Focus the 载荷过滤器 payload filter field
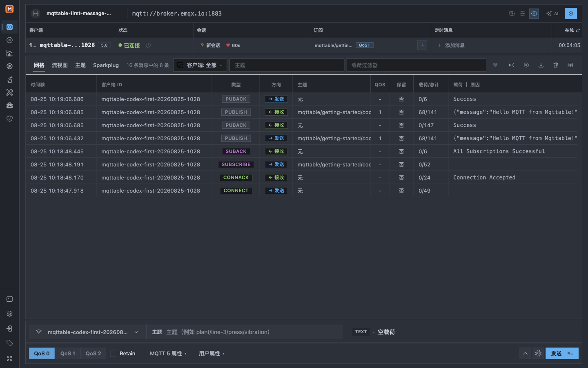 (416, 65)
